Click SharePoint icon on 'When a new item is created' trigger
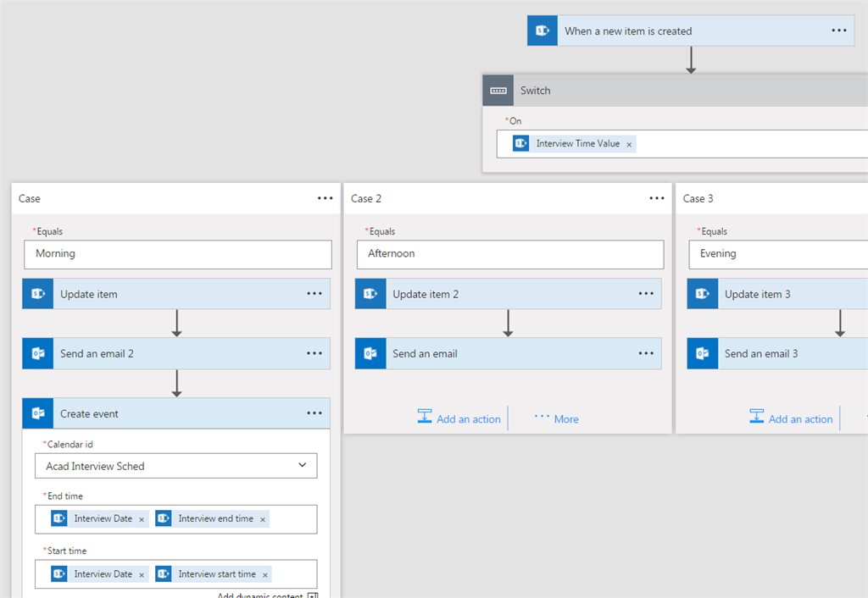Viewport: 868px width, 598px height. (x=542, y=31)
